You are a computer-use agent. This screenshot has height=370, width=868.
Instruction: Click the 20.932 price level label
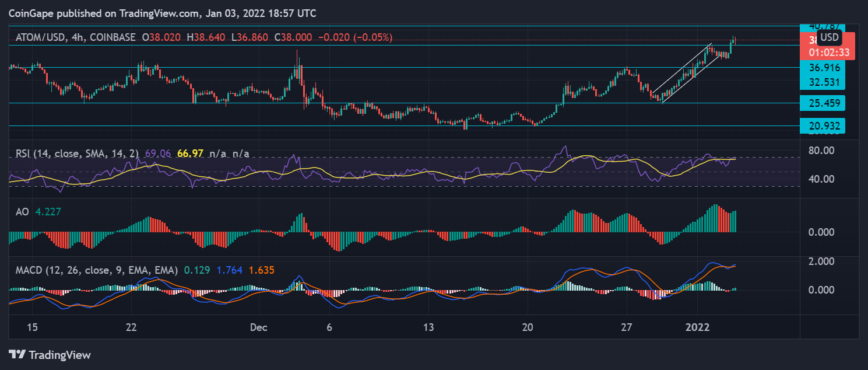[x=822, y=125]
